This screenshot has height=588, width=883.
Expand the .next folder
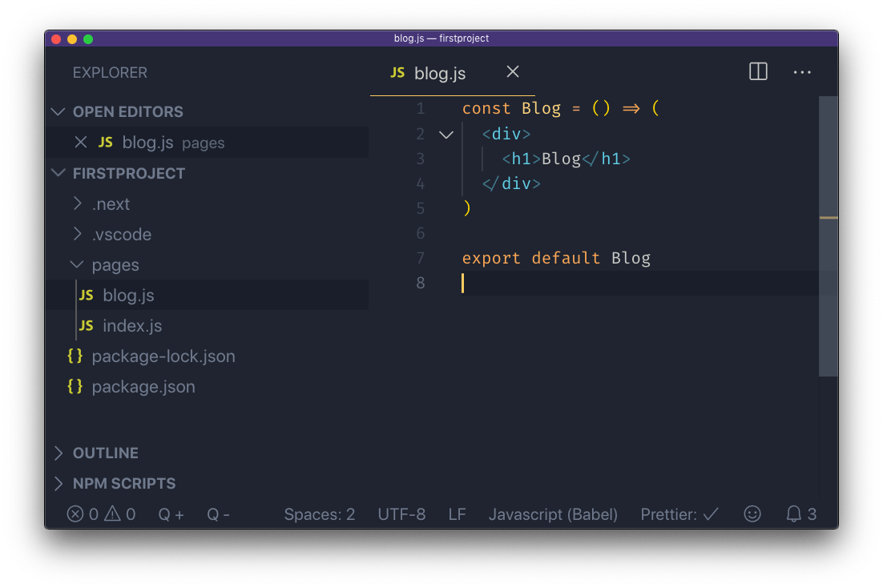pyautogui.click(x=79, y=203)
